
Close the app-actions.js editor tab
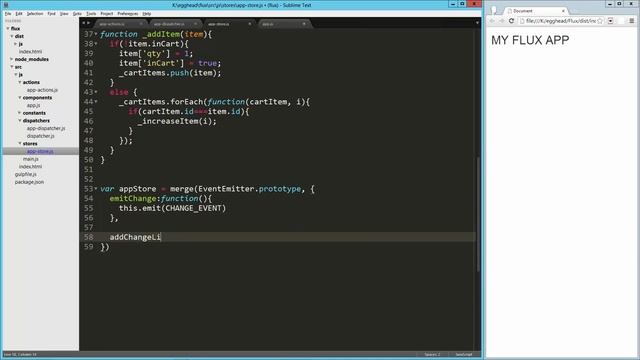[141, 24]
